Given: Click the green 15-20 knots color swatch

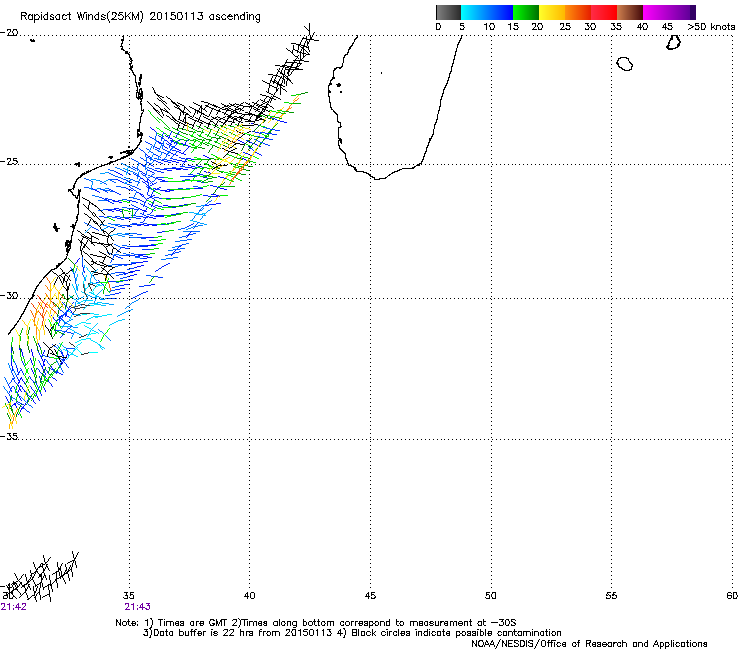Looking at the screenshot, I should point(526,12).
